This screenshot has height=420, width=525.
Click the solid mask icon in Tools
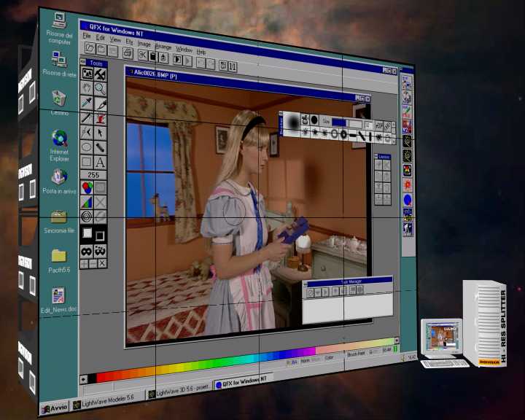pos(86,251)
